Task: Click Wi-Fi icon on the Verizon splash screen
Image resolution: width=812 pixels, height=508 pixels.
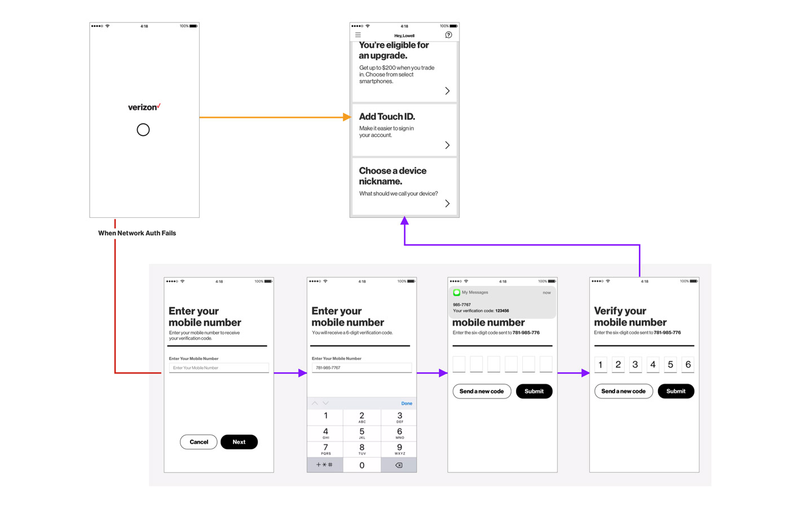Action: click(x=108, y=26)
